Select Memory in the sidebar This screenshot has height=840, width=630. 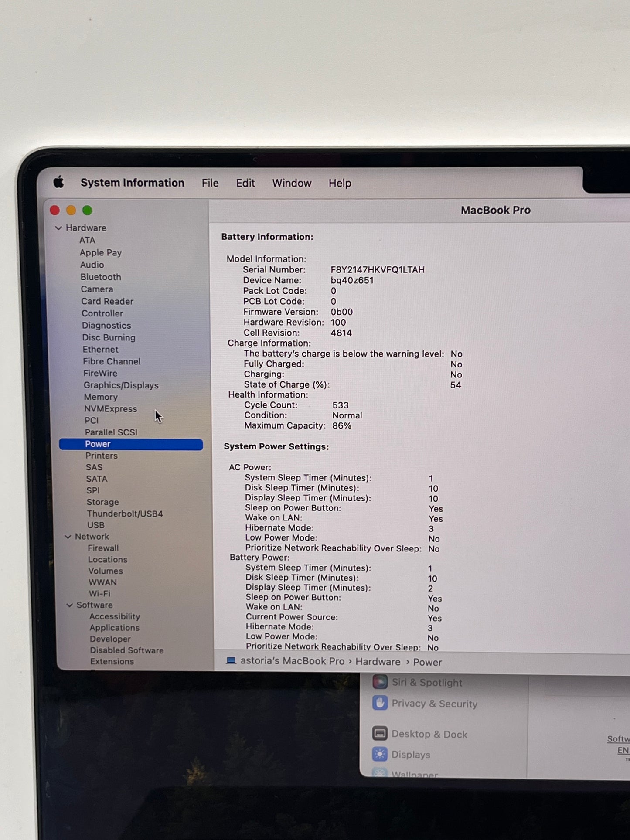click(x=101, y=397)
